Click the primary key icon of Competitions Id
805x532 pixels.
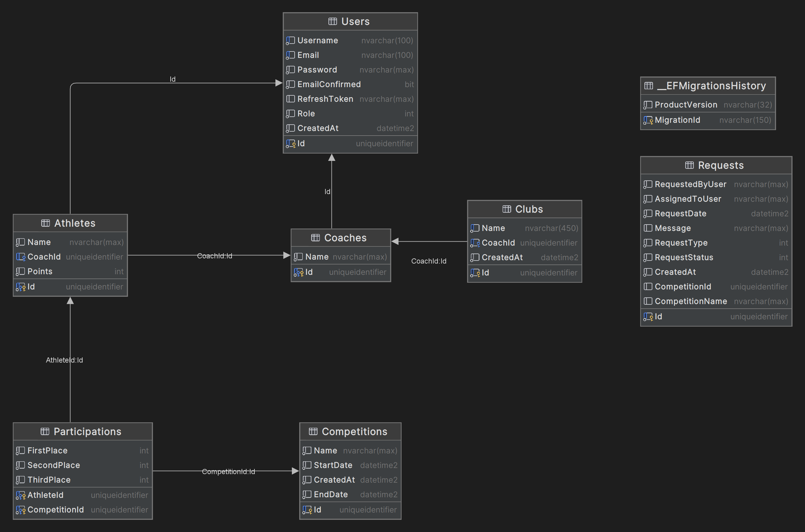click(x=307, y=510)
